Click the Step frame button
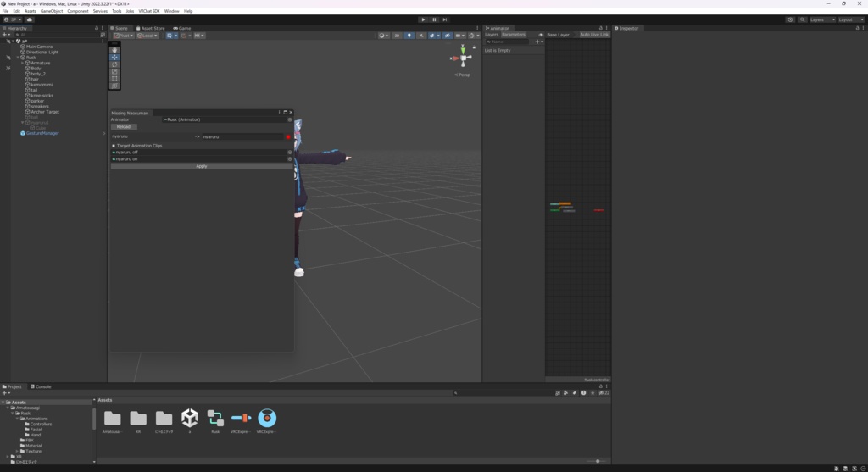868x472 pixels. pos(444,19)
